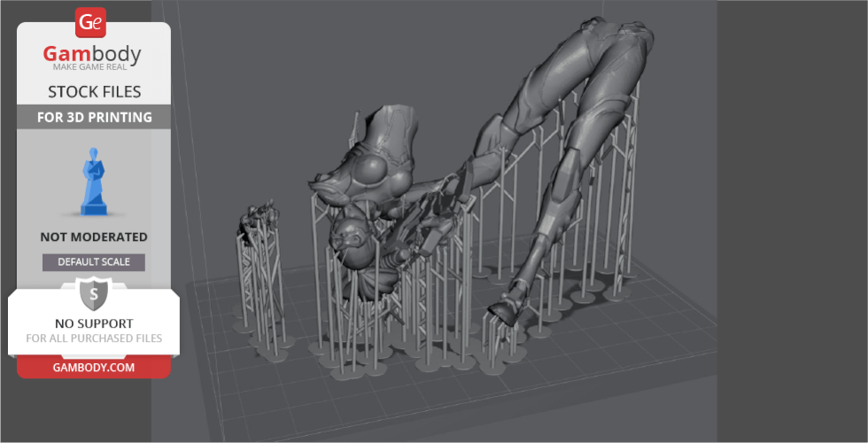Click the dark empty panel on right

click(793, 221)
